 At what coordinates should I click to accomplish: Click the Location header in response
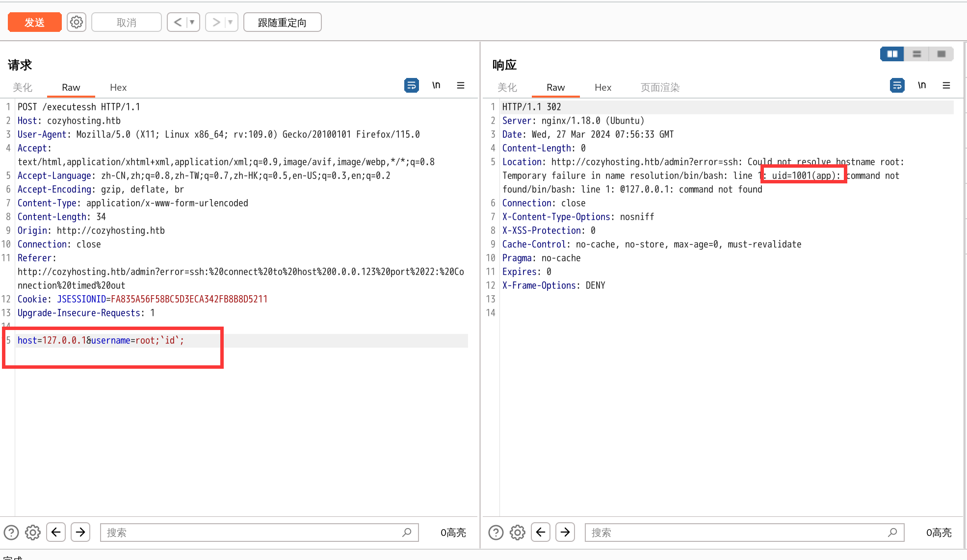coord(704,176)
